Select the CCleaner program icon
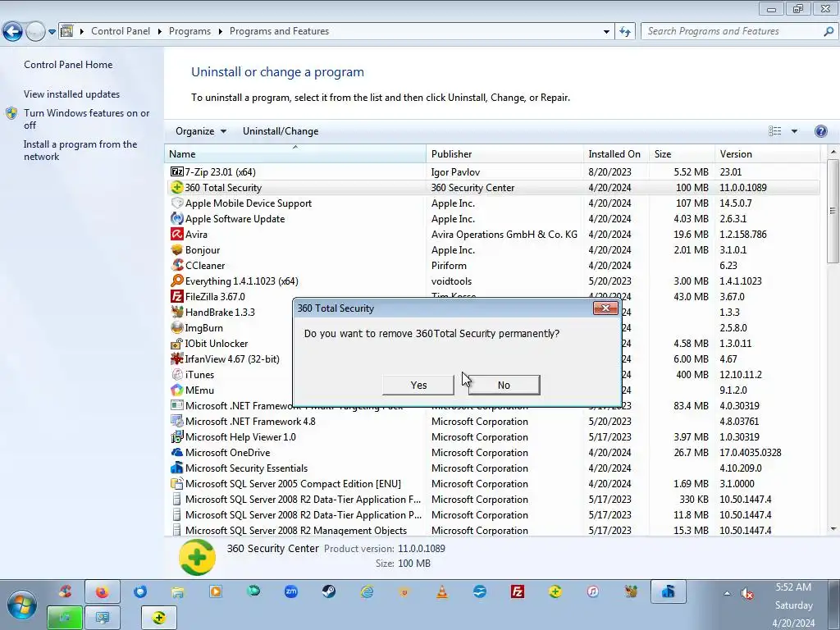The width and height of the screenshot is (840, 630). (177, 265)
